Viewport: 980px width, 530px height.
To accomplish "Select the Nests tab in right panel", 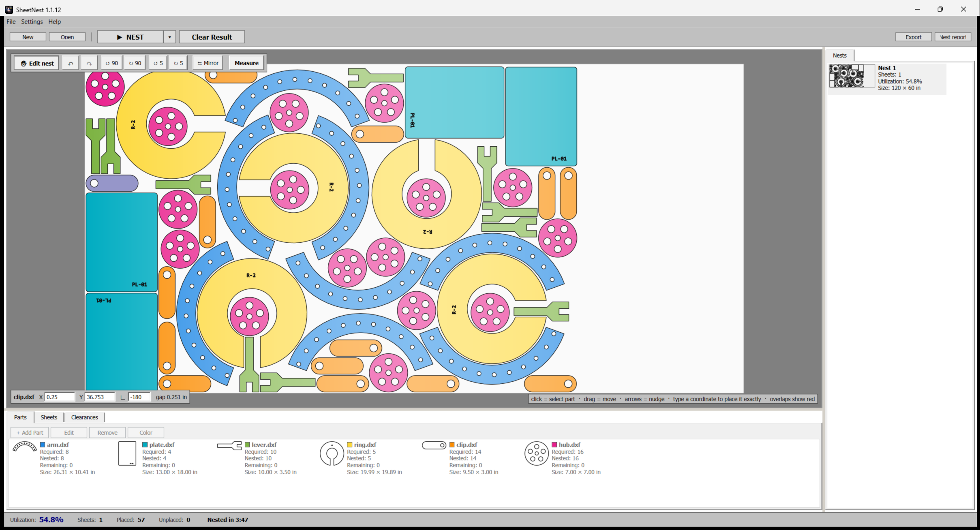I will 840,56.
